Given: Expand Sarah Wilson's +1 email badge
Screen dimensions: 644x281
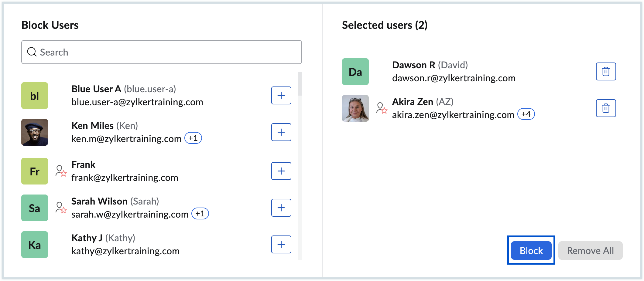Looking at the screenshot, I should [x=200, y=214].
